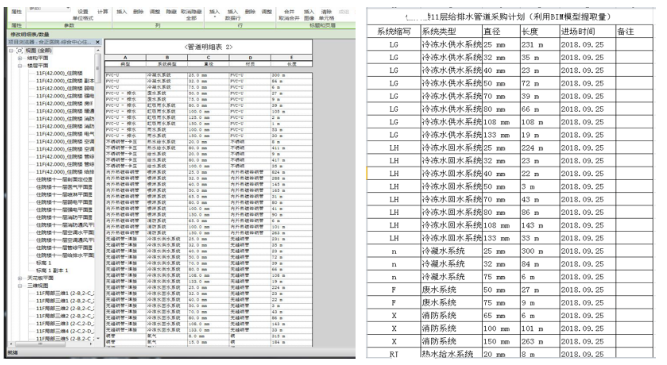Click the 修改明细表/数量 options bar label
This screenshot has width=667, height=365.
pyautogui.click(x=30, y=34)
